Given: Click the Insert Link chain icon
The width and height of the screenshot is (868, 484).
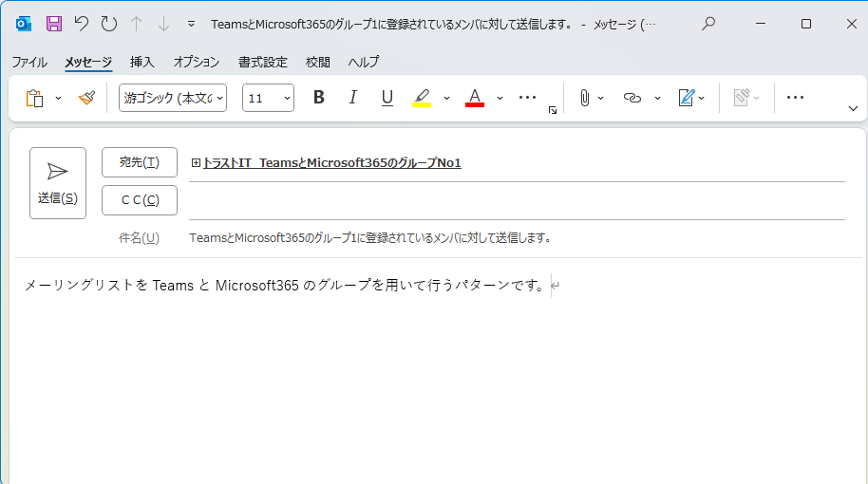Looking at the screenshot, I should [x=632, y=98].
